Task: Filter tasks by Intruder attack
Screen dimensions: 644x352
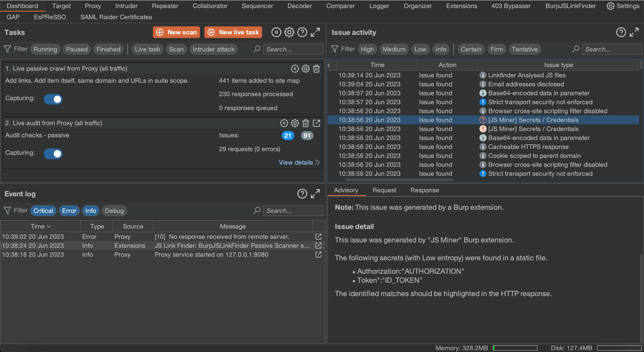Action: [x=213, y=49]
